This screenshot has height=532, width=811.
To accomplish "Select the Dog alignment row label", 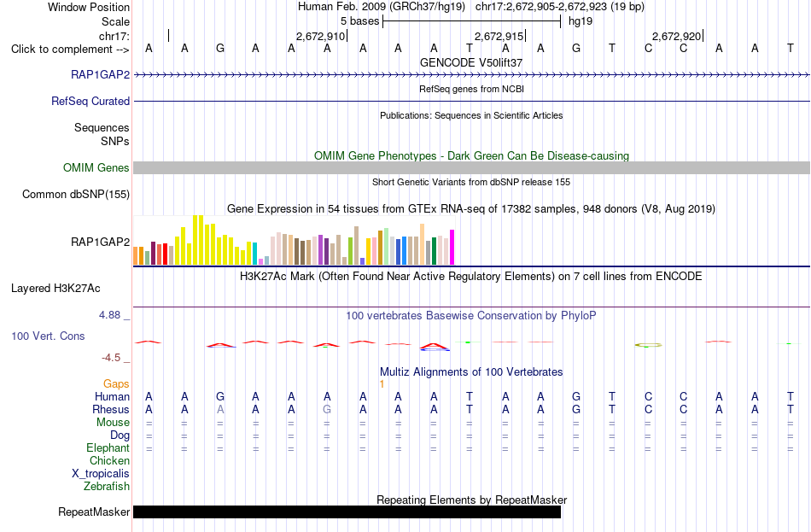I will (x=120, y=436).
